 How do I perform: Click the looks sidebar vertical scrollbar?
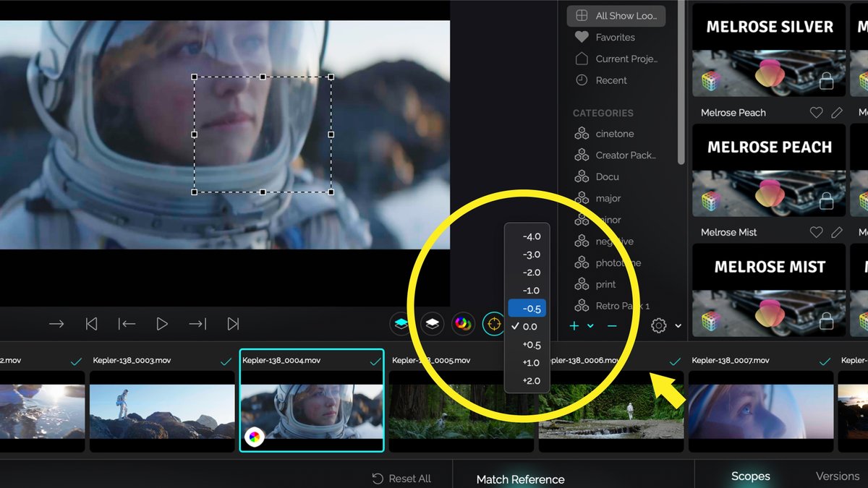681,81
